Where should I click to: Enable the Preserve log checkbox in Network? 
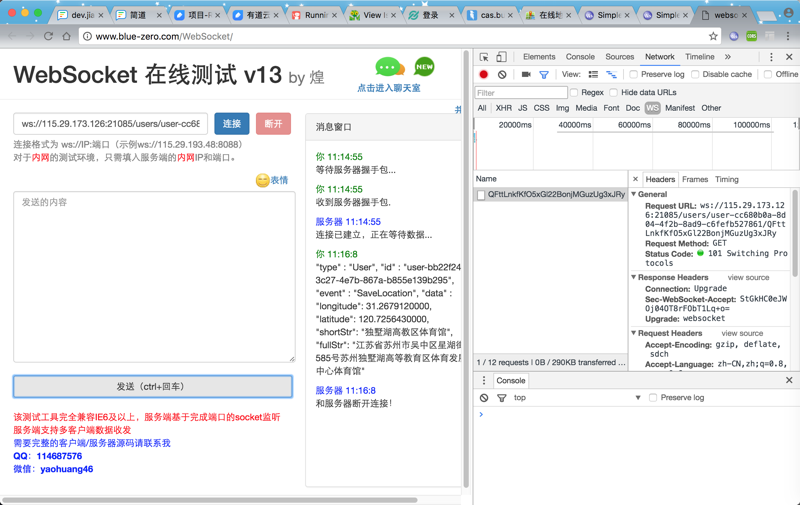[x=633, y=74]
